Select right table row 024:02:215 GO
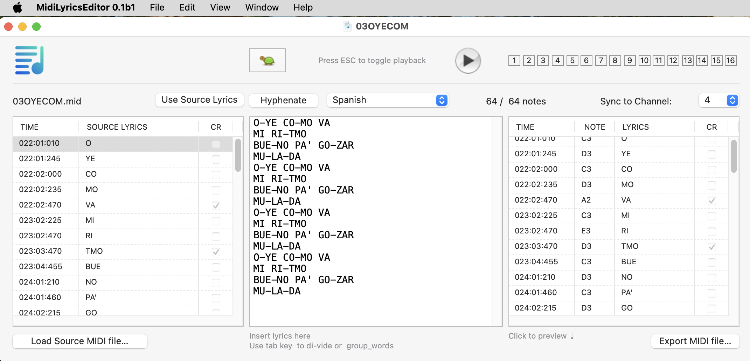Image resolution: width=750 pixels, height=361 pixels. pyautogui.click(x=618, y=308)
